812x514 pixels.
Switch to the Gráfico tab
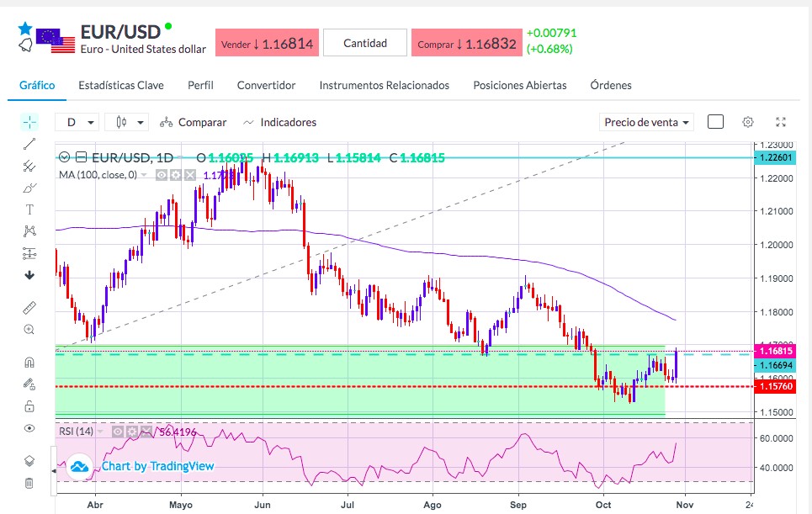tap(37, 86)
